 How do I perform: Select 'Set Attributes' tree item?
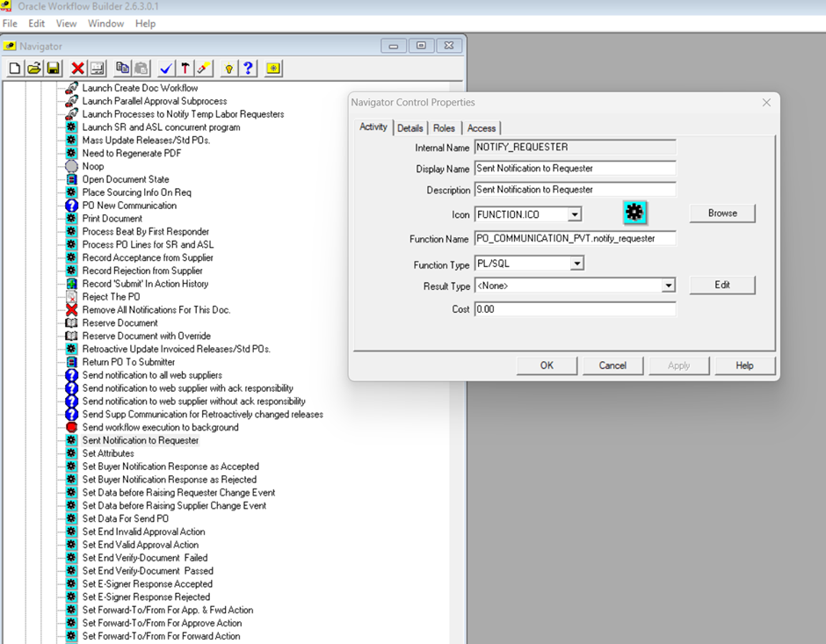pos(108,453)
